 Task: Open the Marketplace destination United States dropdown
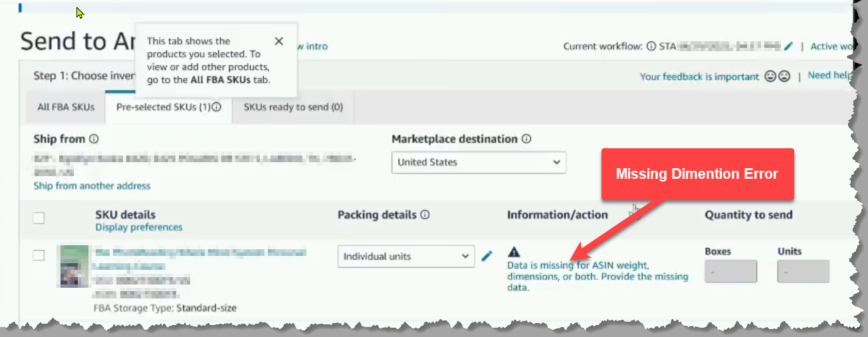[479, 162]
